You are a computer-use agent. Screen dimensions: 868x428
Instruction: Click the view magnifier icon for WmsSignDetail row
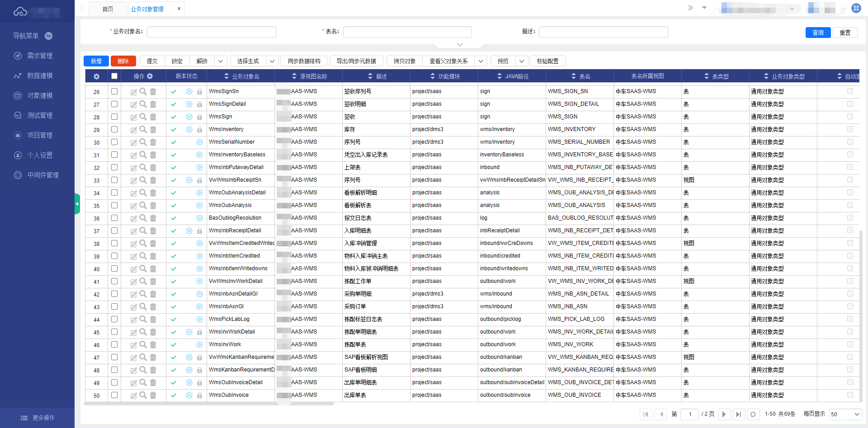click(143, 104)
